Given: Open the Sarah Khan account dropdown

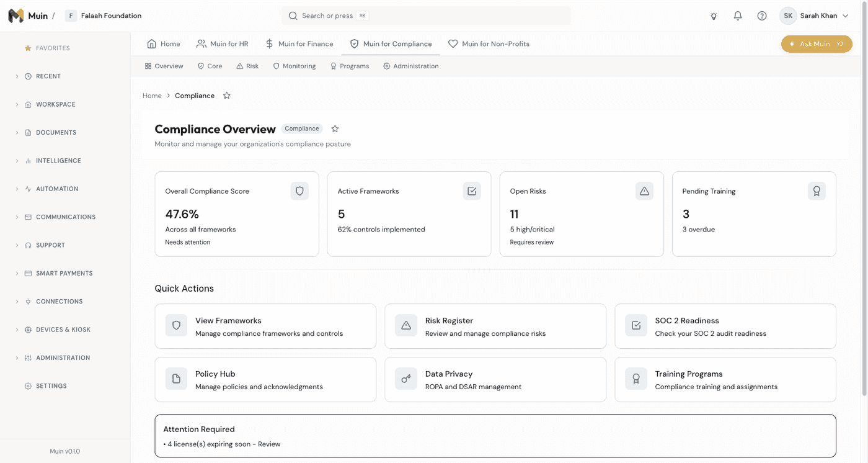Looking at the screenshot, I should [815, 16].
